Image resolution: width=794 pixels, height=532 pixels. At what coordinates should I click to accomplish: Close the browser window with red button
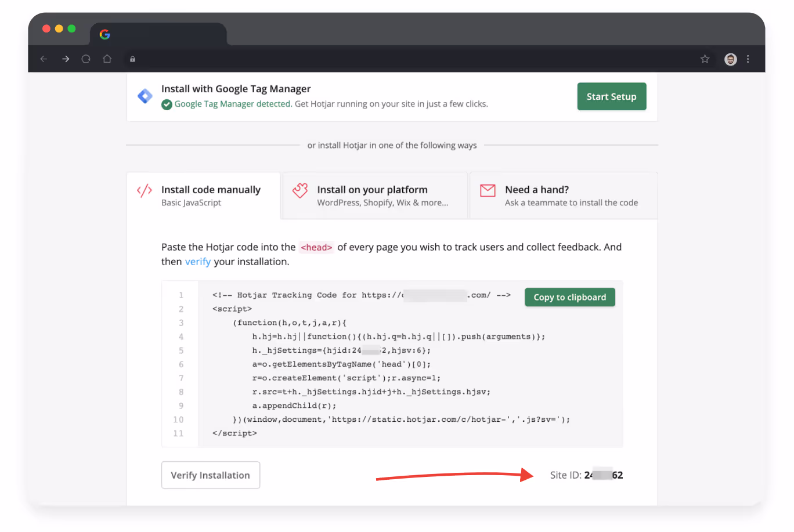[46, 28]
